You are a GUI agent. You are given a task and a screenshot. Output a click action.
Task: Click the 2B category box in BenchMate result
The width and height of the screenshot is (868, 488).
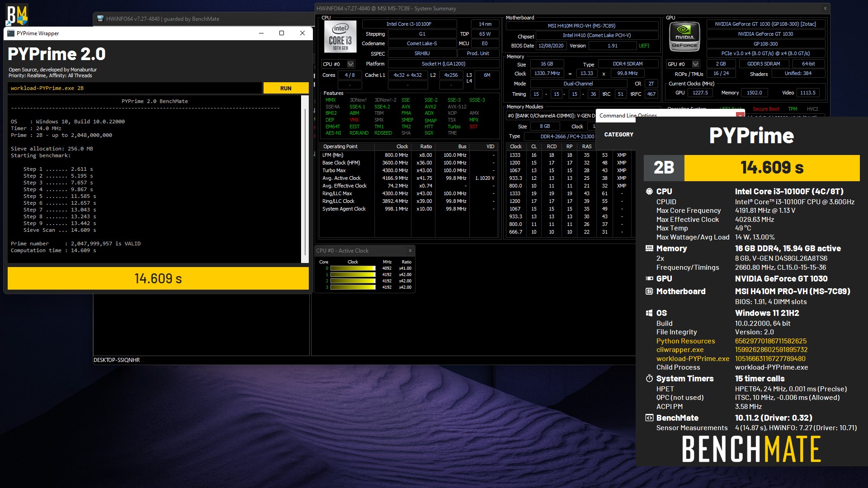pyautogui.click(x=664, y=168)
